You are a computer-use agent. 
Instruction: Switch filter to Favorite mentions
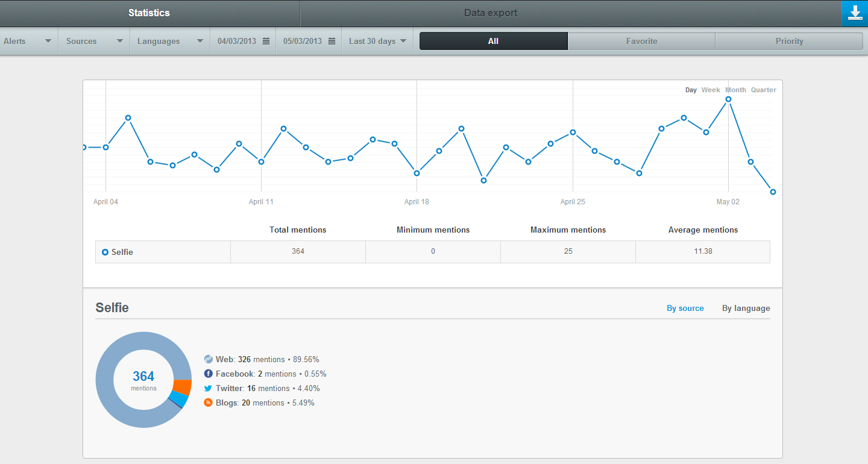click(x=641, y=42)
